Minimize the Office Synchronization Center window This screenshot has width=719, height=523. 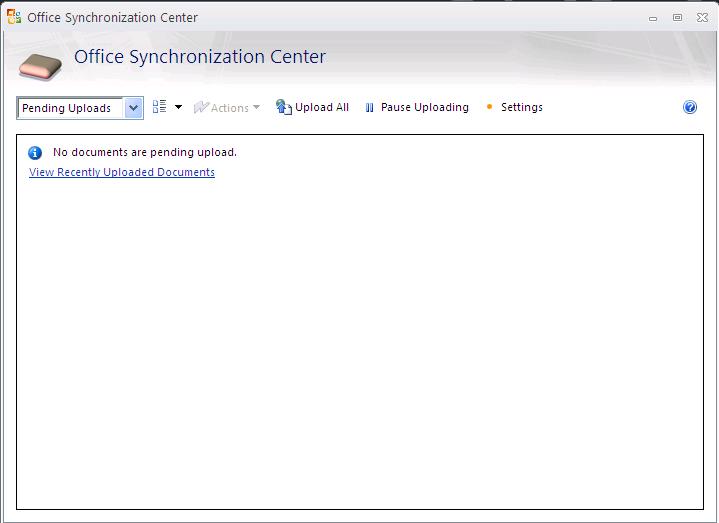point(654,17)
